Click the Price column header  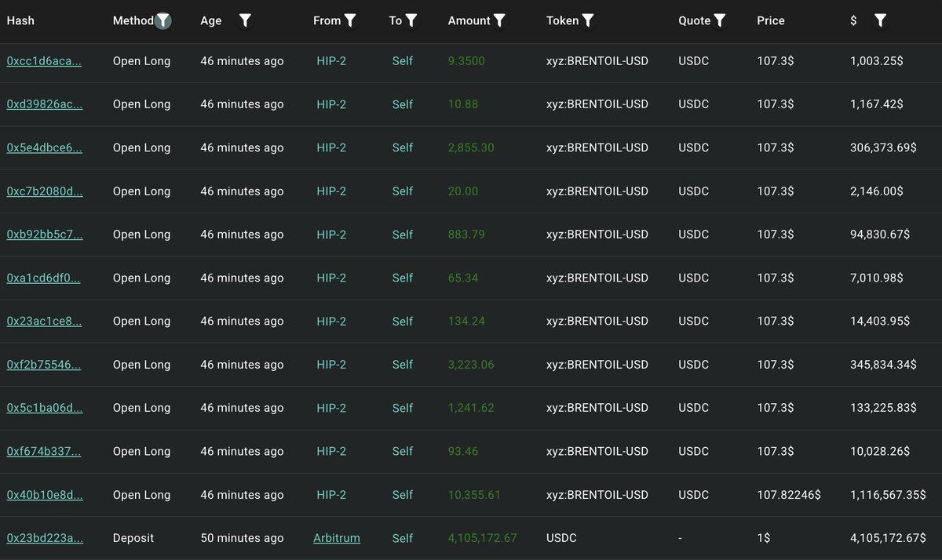click(771, 21)
